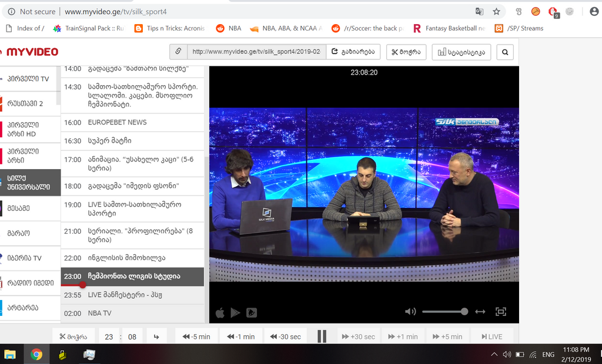Image resolution: width=602 pixels, height=364 pixels.
Task: Click the minute field showing 08
Action: [x=132, y=337]
